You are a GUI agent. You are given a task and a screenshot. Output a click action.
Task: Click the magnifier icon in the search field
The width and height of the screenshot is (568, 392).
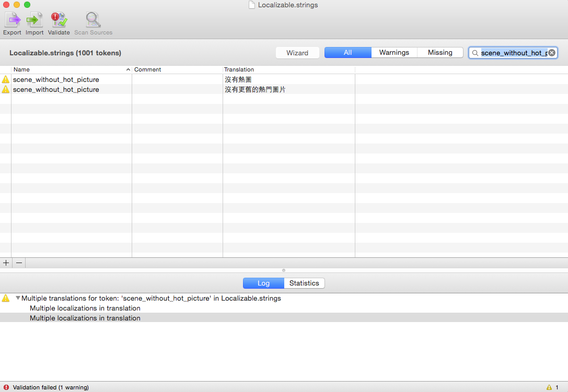coord(475,53)
